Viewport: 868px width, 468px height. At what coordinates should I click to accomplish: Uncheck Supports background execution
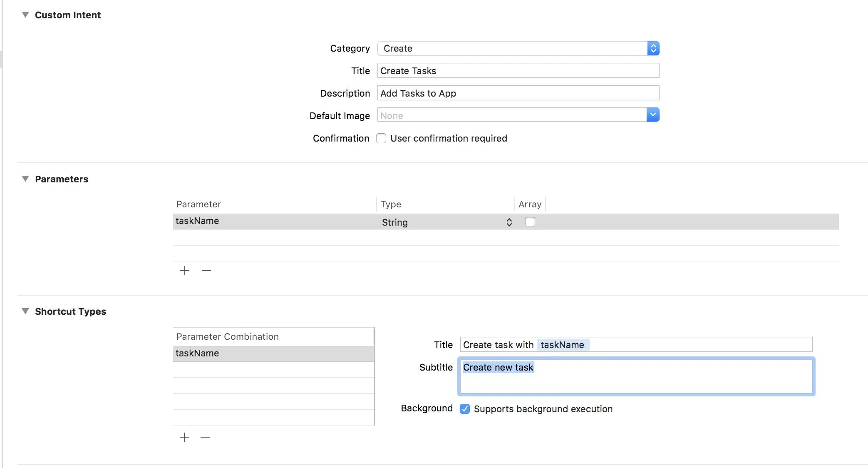pos(465,409)
